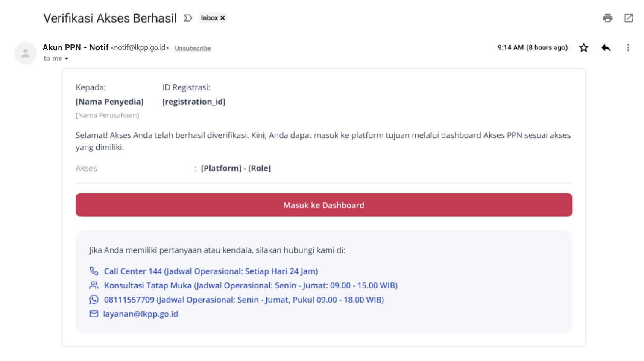Reply using the arrow icon

click(x=606, y=47)
